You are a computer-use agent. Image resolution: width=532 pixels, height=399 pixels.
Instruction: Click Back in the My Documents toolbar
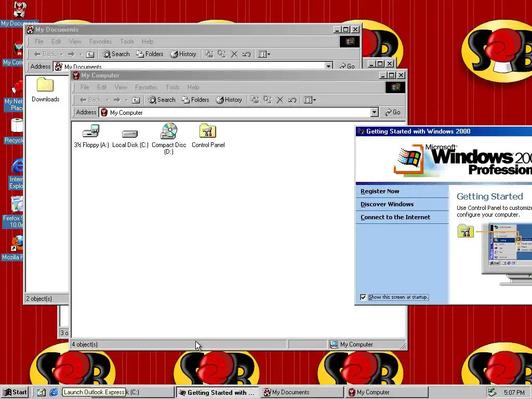coord(45,54)
